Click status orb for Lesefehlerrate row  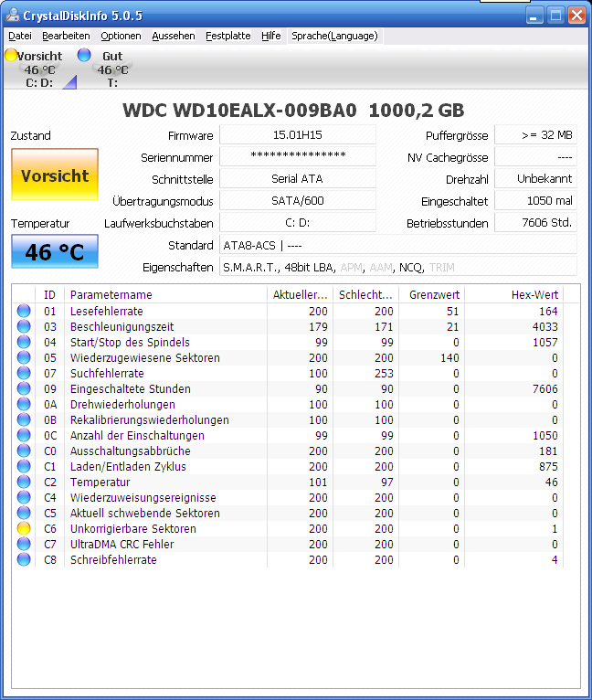(x=24, y=311)
